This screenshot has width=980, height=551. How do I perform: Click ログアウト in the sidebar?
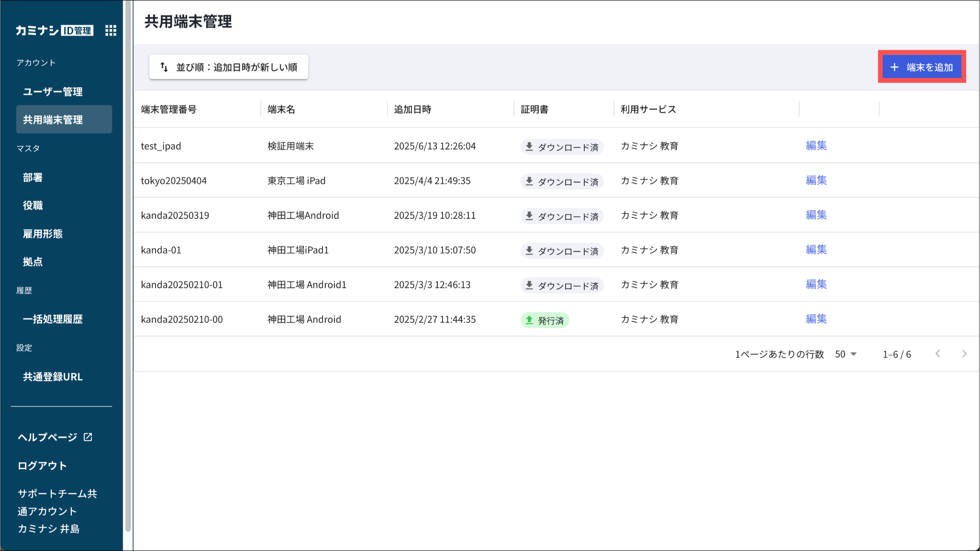(42, 465)
